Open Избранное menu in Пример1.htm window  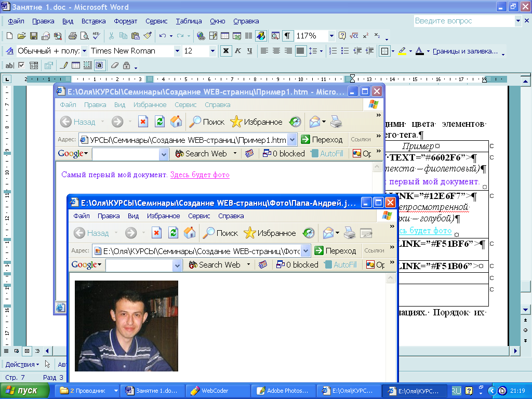(150, 105)
